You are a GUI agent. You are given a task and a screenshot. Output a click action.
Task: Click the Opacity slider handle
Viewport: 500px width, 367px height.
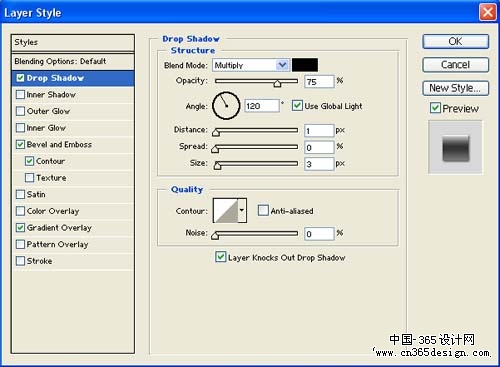point(277,83)
